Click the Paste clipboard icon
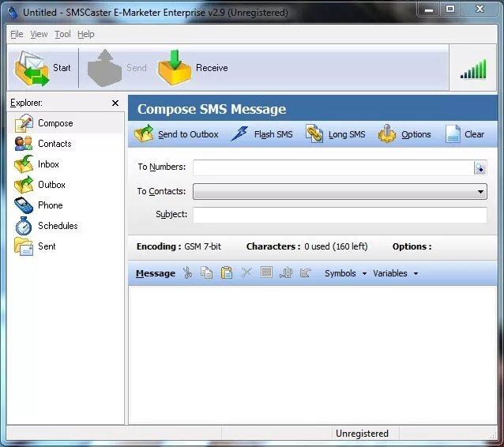This screenshot has width=504, height=447. click(x=227, y=272)
